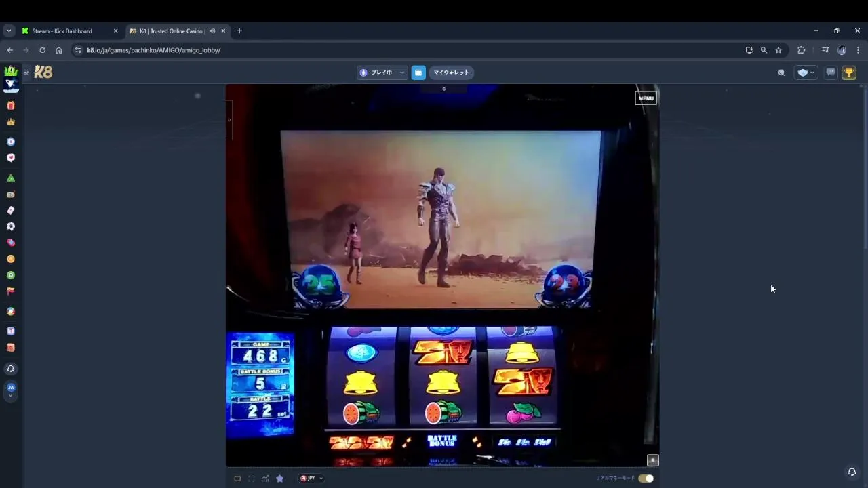Select the green triangle sidebar icon
Image resolution: width=868 pixels, height=488 pixels.
tap(11, 178)
